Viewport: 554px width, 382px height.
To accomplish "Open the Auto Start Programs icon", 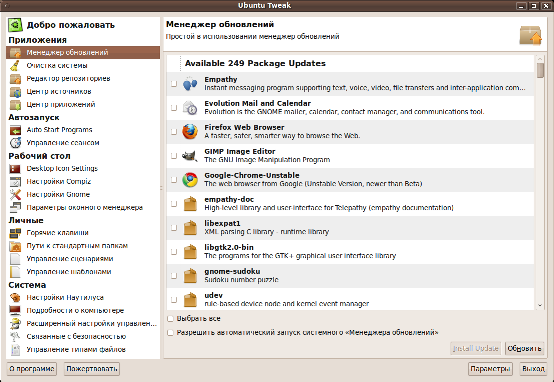I will pyautogui.click(x=15, y=130).
